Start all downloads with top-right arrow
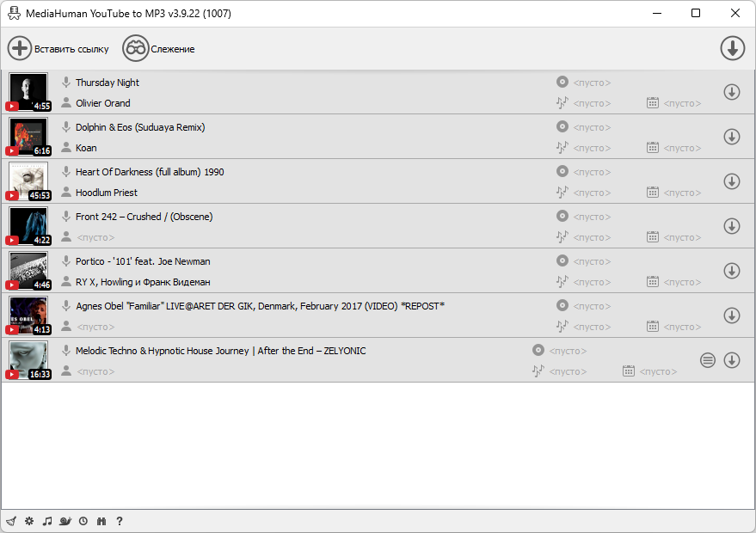The height and width of the screenshot is (533, 756). 733,49
